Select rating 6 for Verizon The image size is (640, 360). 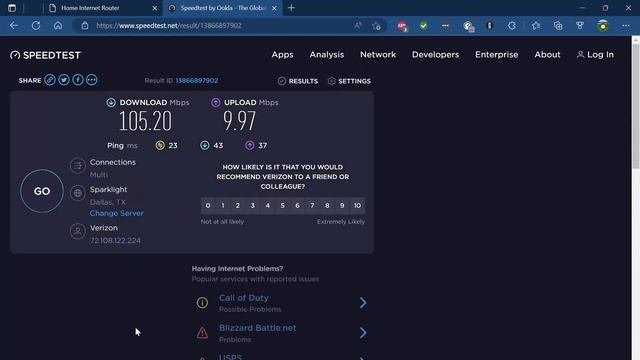[297, 206]
